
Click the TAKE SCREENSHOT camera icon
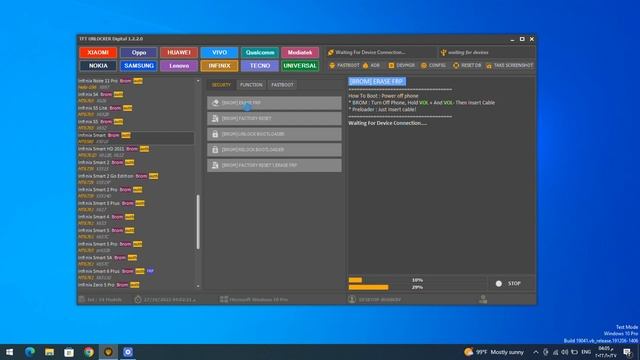[x=489, y=65]
